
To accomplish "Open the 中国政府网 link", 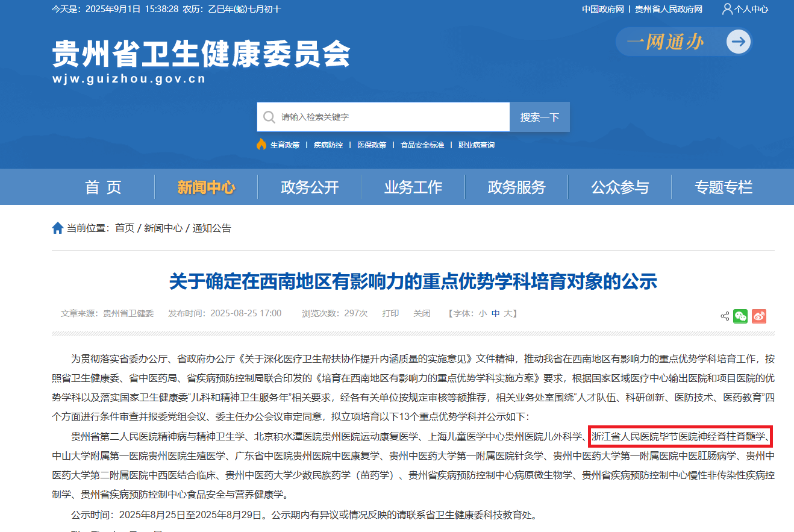I will pos(602,9).
